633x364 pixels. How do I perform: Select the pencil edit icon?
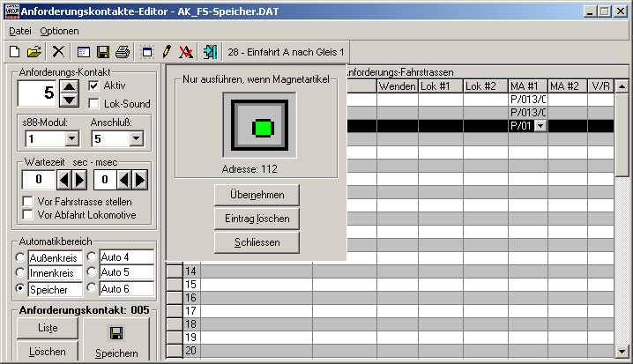tap(166, 52)
